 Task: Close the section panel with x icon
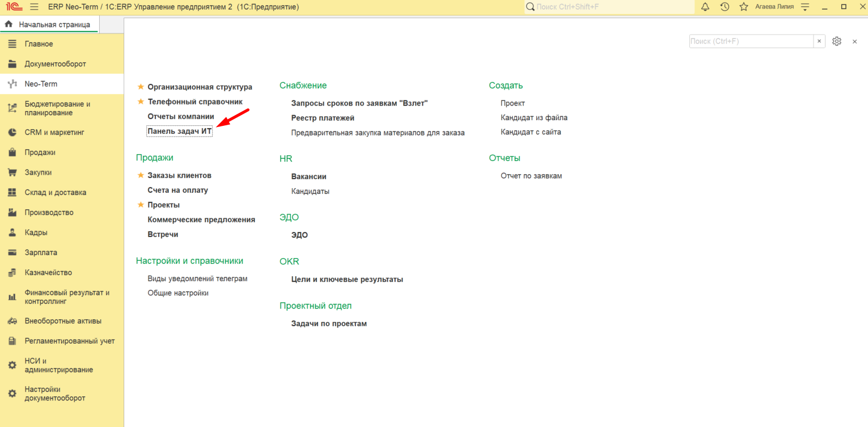coord(855,41)
